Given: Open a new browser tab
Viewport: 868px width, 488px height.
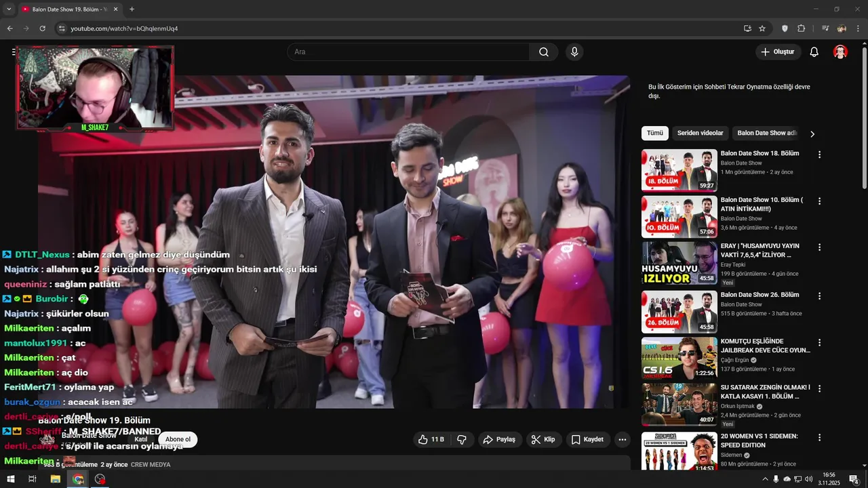Looking at the screenshot, I should [x=132, y=9].
